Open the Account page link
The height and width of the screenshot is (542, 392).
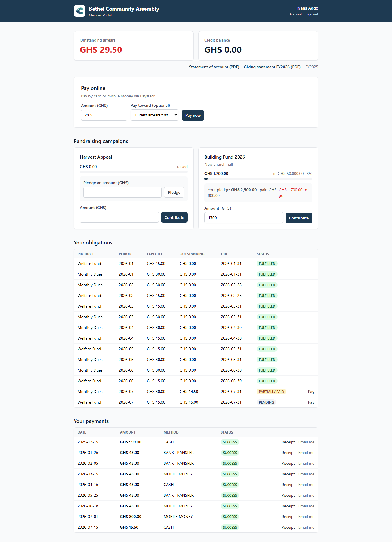click(x=296, y=14)
